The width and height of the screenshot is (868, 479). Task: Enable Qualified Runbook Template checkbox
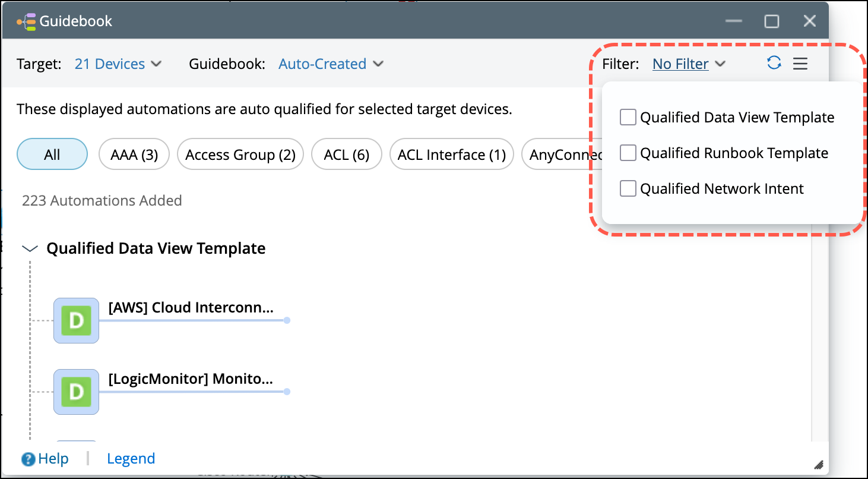628,153
